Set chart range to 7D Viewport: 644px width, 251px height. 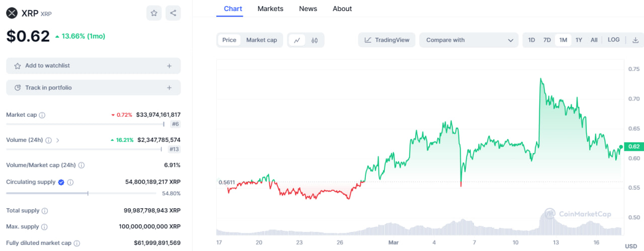(x=547, y=40)
